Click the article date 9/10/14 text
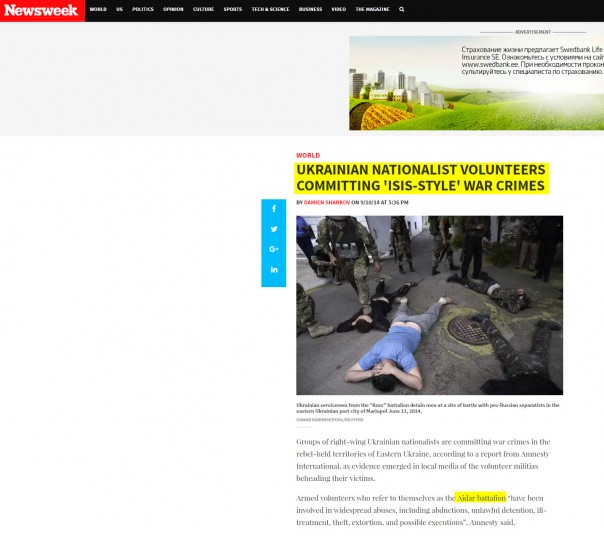 click(369, 202)
